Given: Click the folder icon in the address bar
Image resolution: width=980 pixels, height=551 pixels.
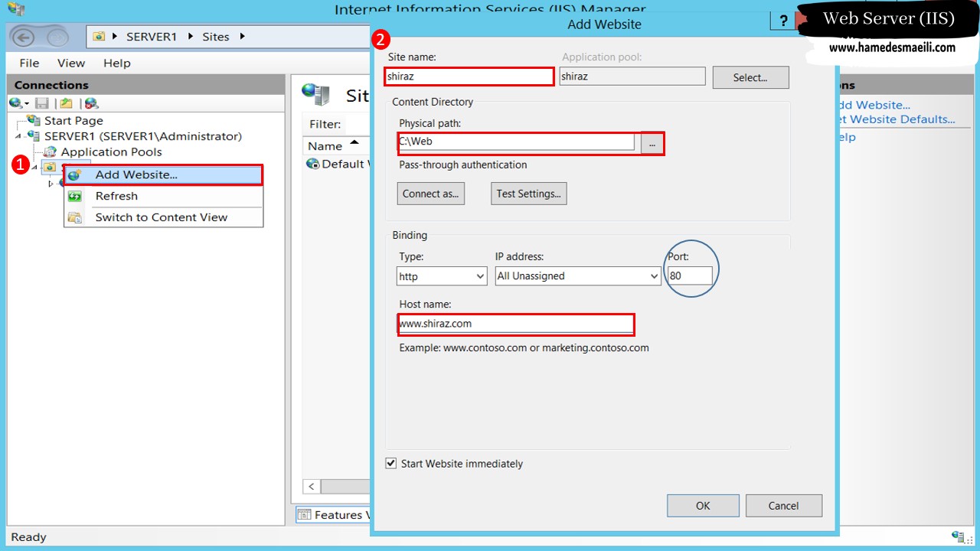Looking at the screenshot, I should point(99,37).
